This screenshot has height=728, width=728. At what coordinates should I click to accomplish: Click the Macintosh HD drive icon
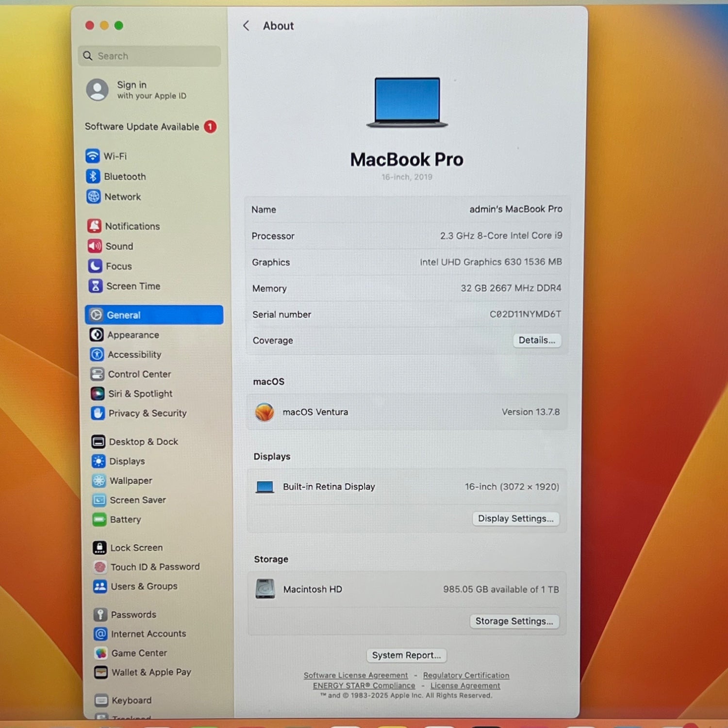(265, 589)
